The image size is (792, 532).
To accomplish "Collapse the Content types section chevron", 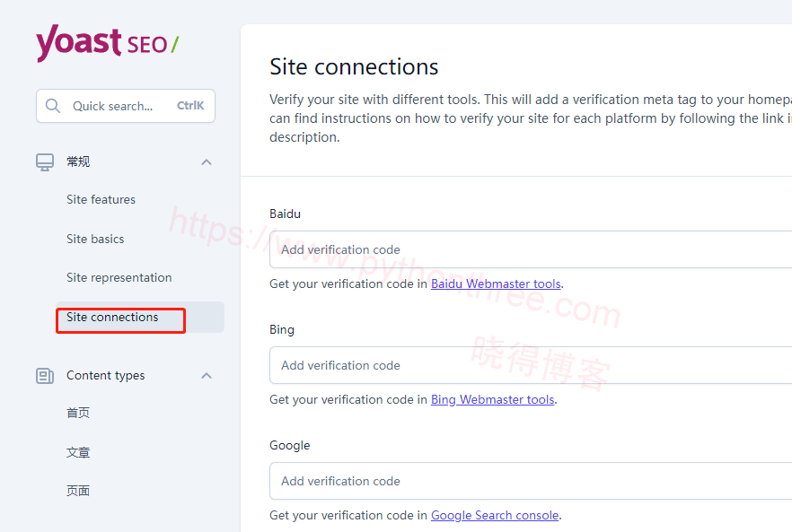I will [x=207, y=376].
